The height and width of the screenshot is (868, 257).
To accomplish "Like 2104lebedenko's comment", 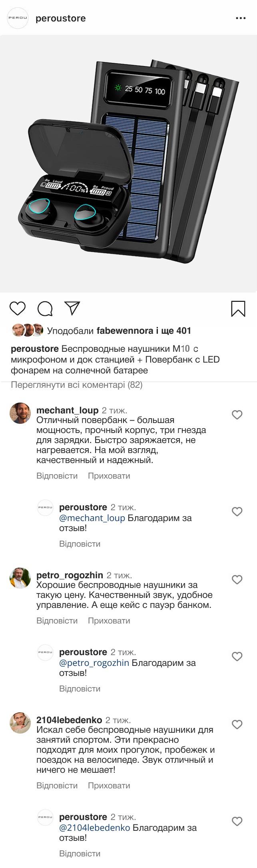I will (x=237, y=724).
